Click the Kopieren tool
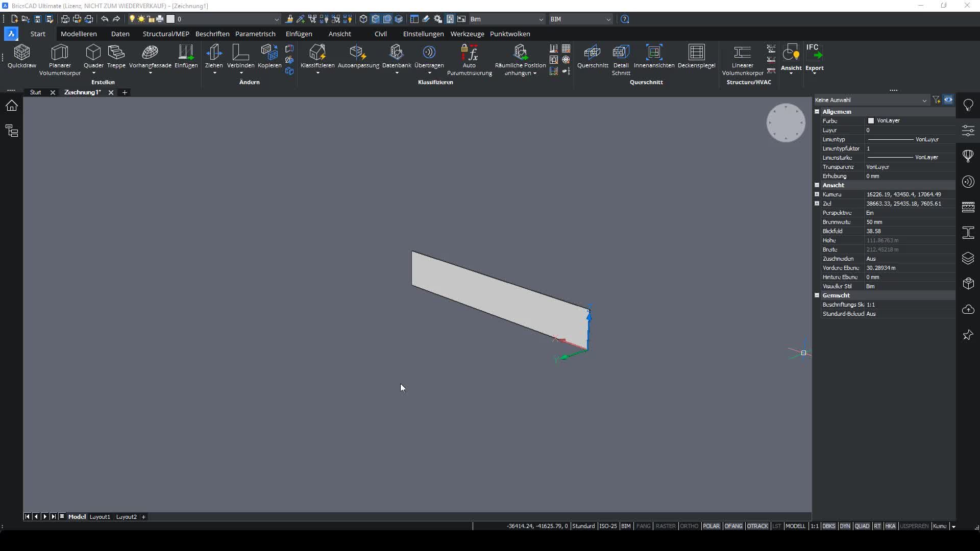 click(269, 56)
